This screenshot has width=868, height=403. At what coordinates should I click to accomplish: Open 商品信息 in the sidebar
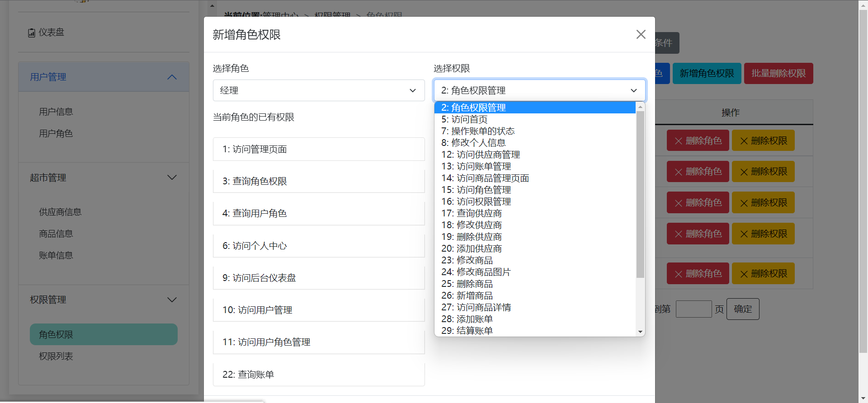click(56, 234)
